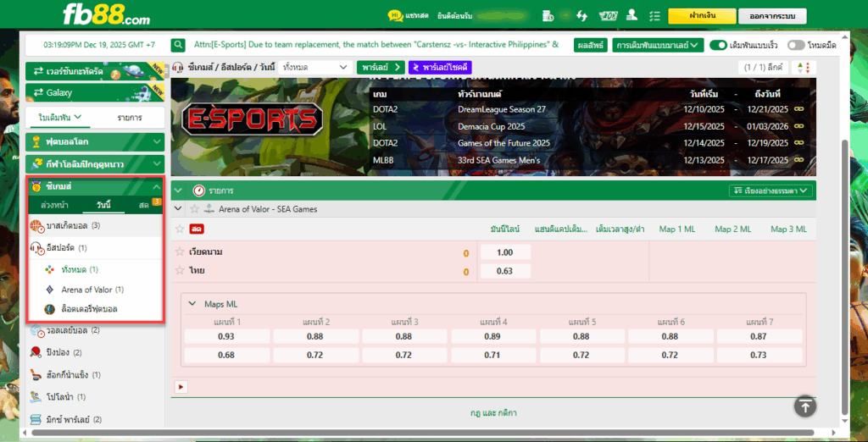This screenshot has height=442, width=868.
Task: Select วอลเลย์บอล (2) volleyball in sidebar
Action: (95, 330)
